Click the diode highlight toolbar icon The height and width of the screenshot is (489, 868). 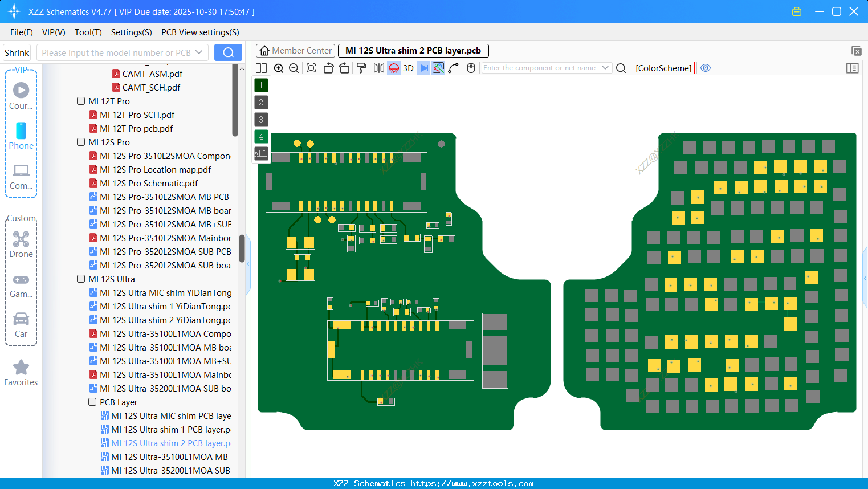click(x=393, y=68)
